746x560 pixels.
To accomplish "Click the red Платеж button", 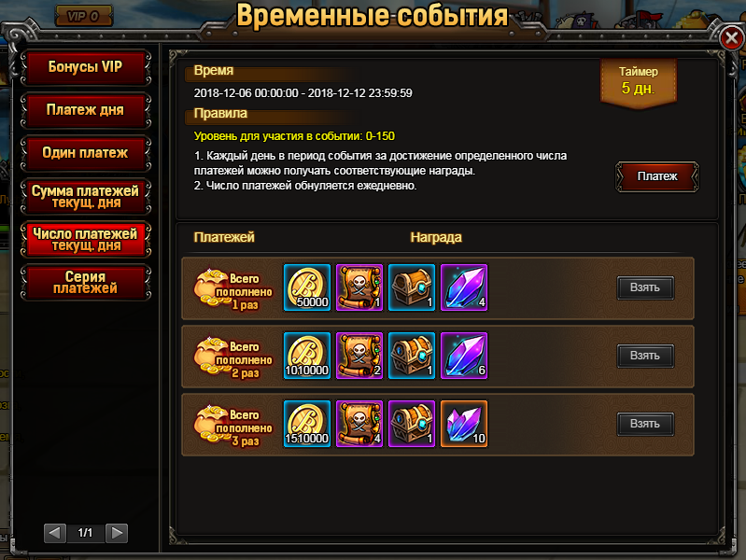I will pos(657,176).
